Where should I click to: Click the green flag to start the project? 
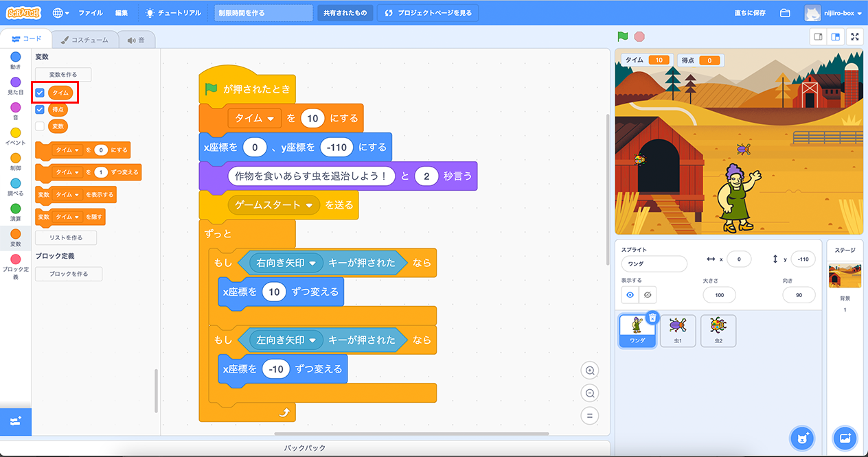pyautogui.click(x=623, y=37)
